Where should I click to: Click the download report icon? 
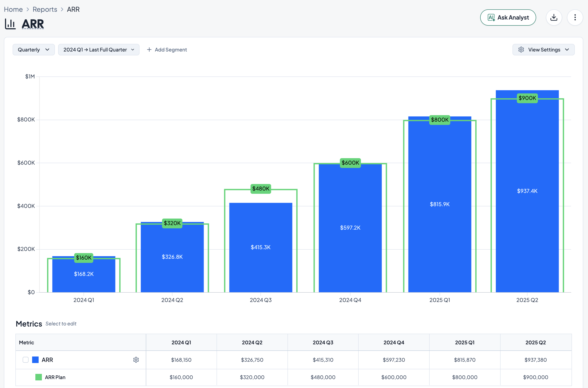point(554,17)
